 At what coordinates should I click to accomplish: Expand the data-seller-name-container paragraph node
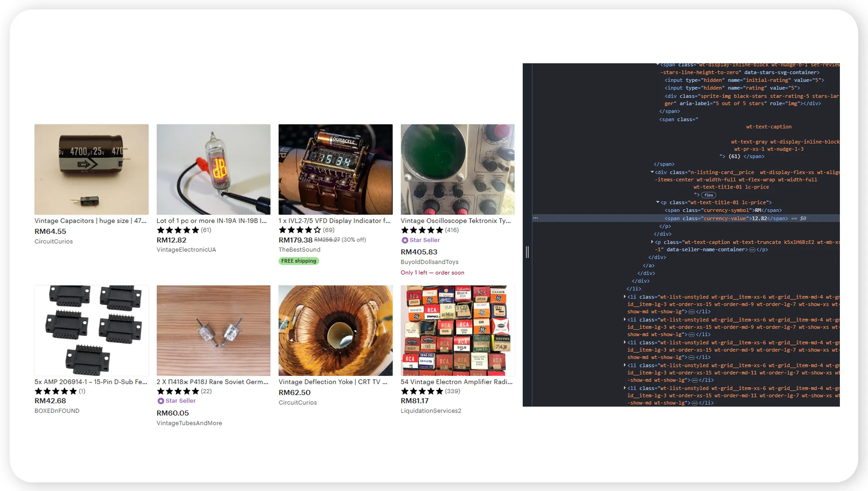652,242
